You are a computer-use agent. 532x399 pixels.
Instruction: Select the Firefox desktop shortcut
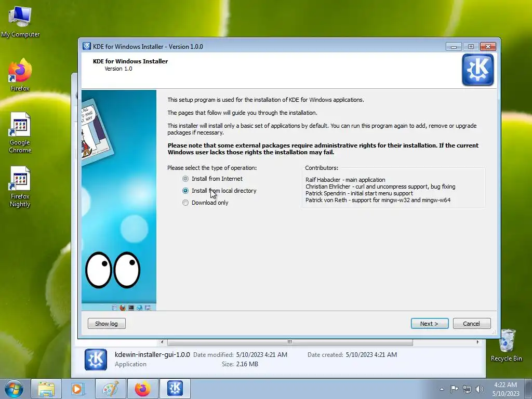[x=20, y=75]
